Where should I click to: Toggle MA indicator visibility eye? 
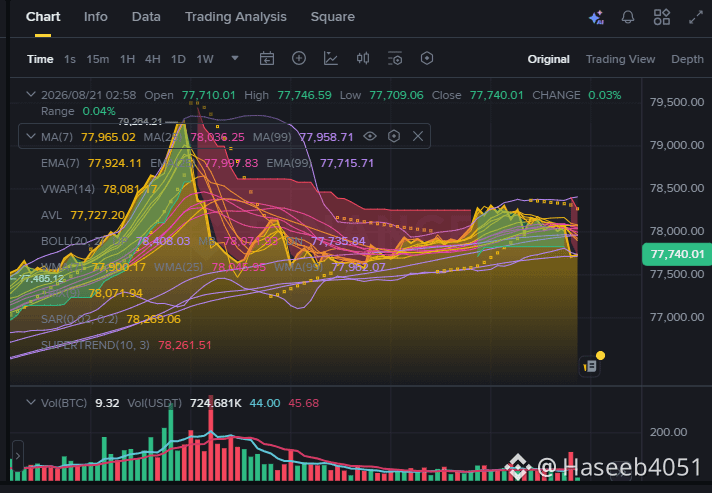[370, 136]
